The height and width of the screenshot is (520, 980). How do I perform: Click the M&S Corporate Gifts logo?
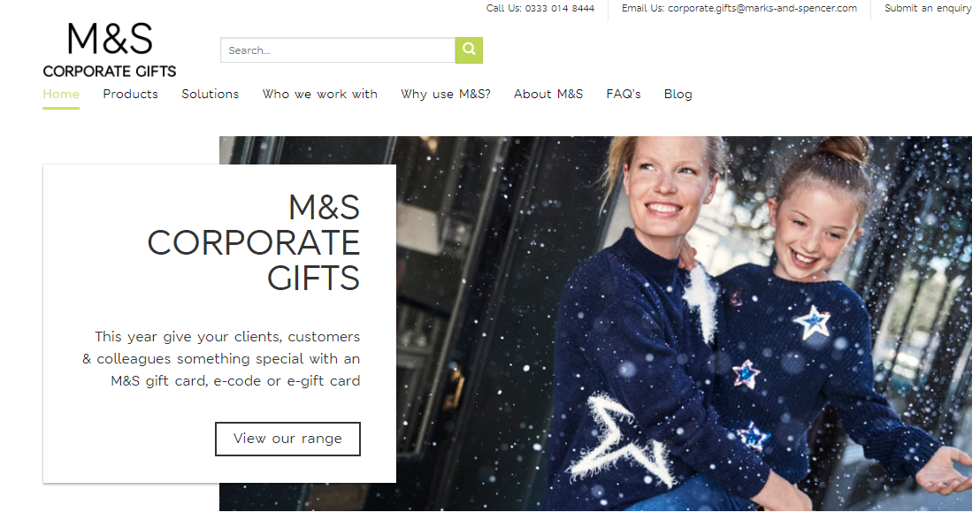pyautogui.click(x=110, y=50)
